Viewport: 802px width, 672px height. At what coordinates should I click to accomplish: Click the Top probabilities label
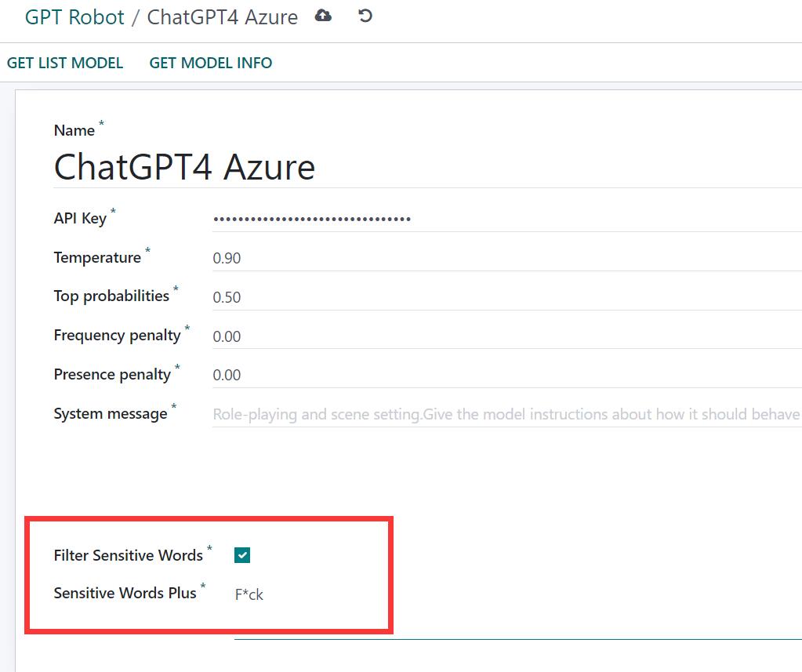coord(111,296)
